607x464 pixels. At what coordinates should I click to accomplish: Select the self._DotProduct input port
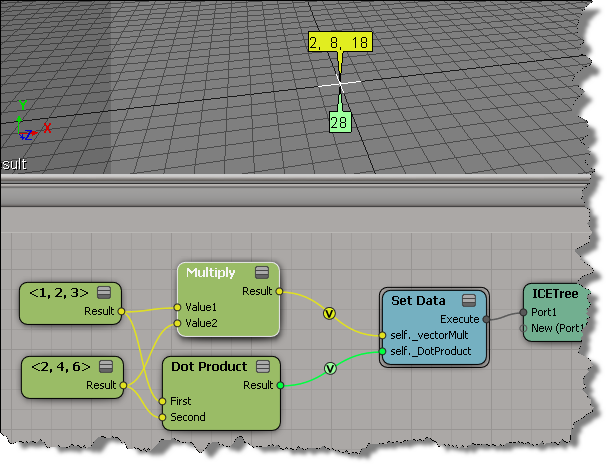coord(382,351)
